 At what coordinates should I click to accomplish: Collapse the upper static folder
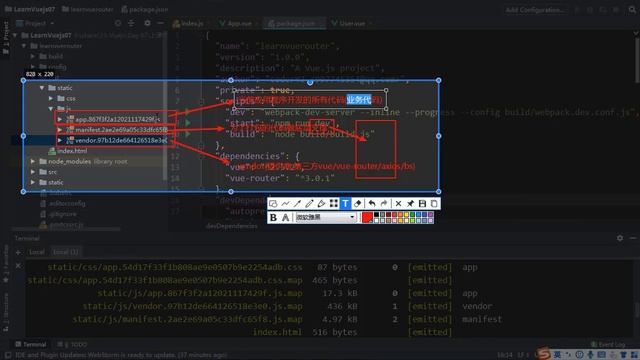pyautogui.click(x=42, y=88)
